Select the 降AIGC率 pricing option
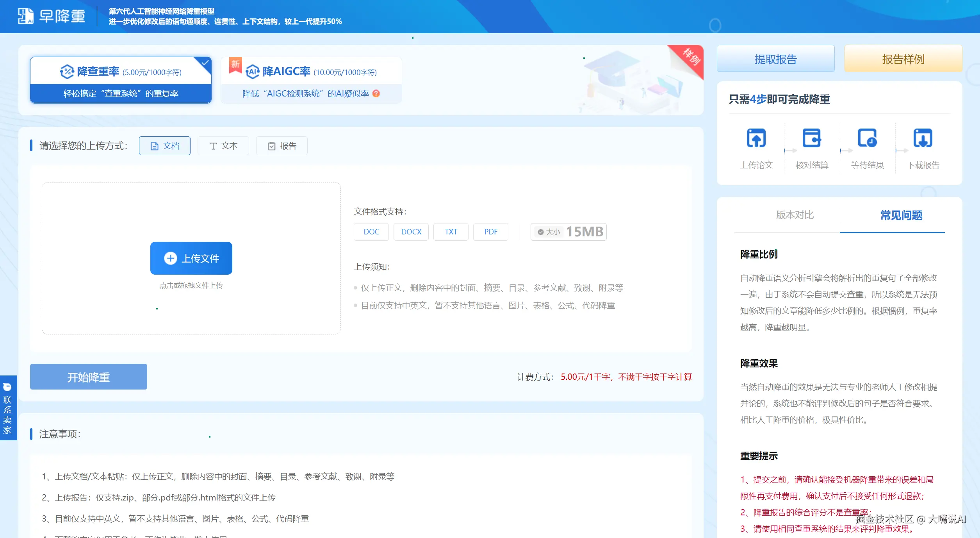This screenshot has width=980, height=538. 311,80
